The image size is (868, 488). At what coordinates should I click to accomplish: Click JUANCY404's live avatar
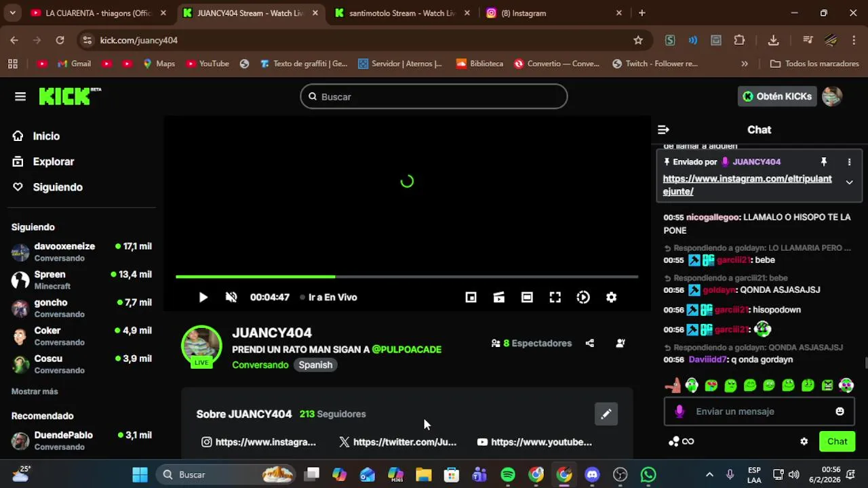coord(201,346)
